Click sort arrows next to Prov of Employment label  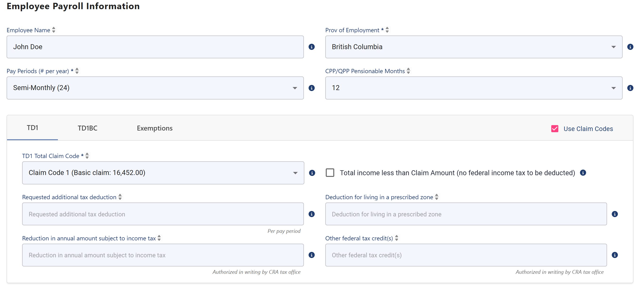coord(387,30)
